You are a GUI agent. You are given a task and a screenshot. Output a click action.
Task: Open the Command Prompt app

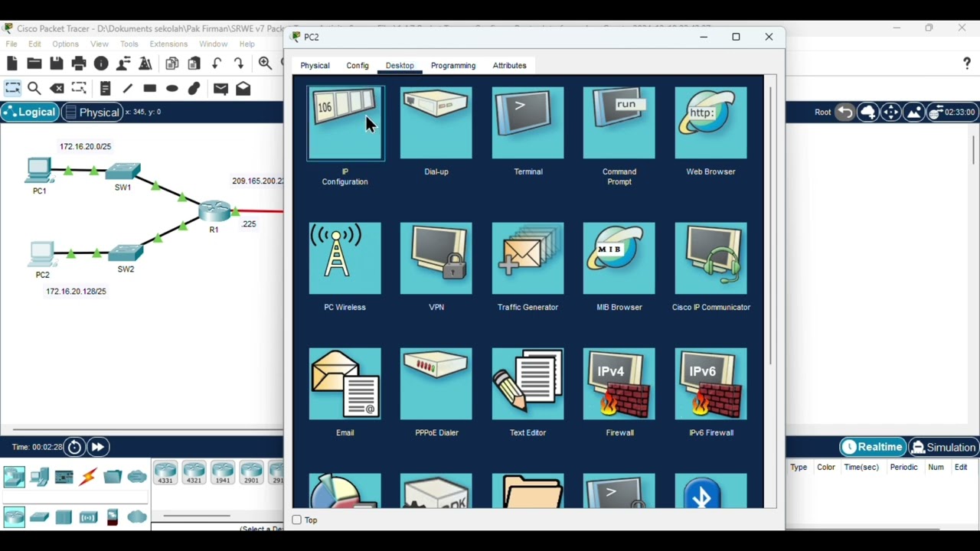tap(619, 123)
